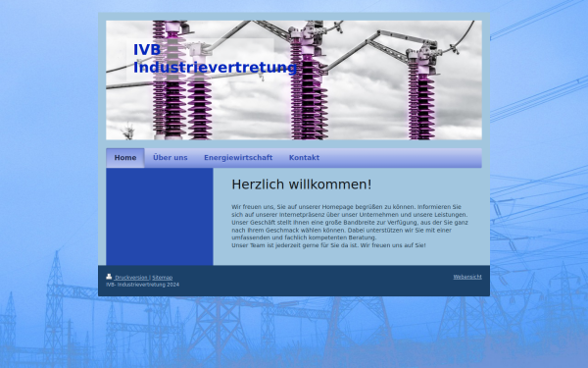This screenshot has width=588, height=368.
Task: Open the Energiewirtschaft menu item
Action: click(238, 158)
